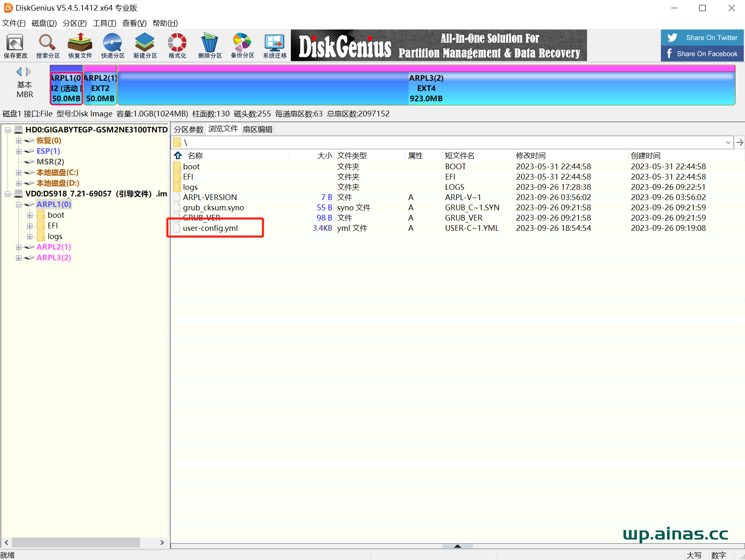745x560 pixels.
Task: Switch to 扇区编辑 tab
Action: (258, 129)
